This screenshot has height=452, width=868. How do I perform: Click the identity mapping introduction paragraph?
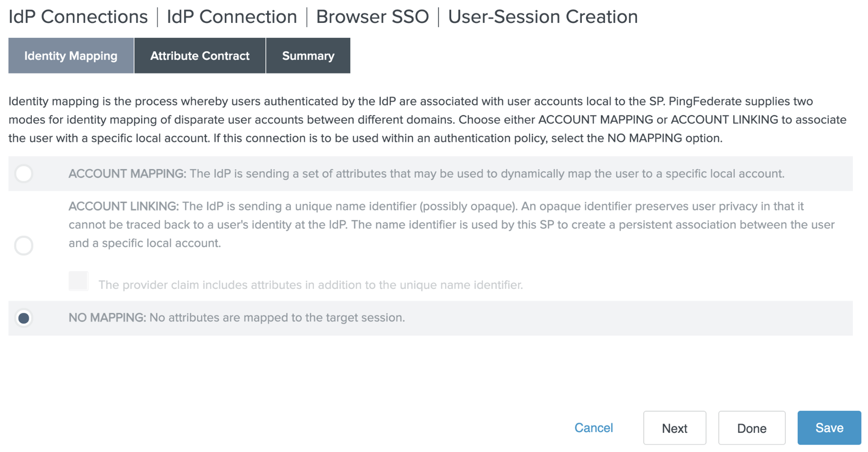427,120
